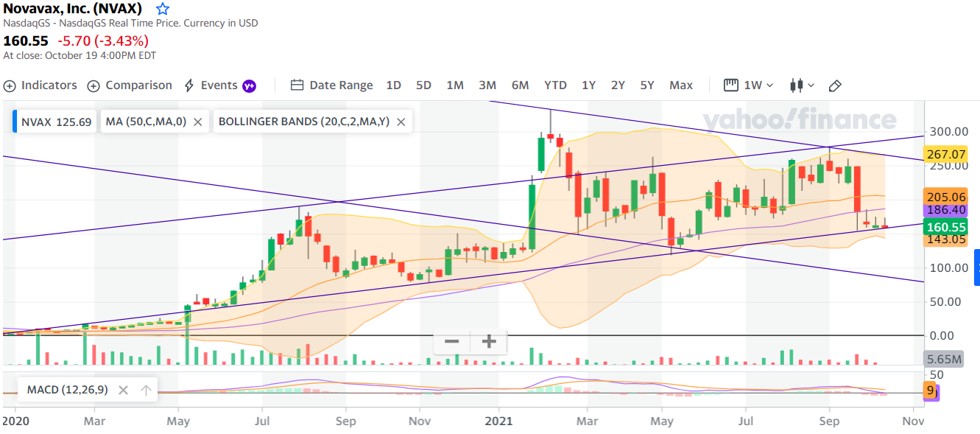Move the MACD panel up with arrow
Image resolution: width=980 pixels, height=434 pixels.
146,391
